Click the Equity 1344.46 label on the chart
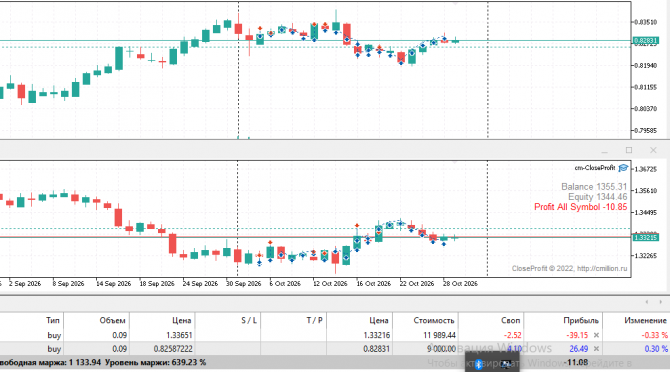Image resolution: width=670 pixels, height=372 pixels. tap(597, 197)
